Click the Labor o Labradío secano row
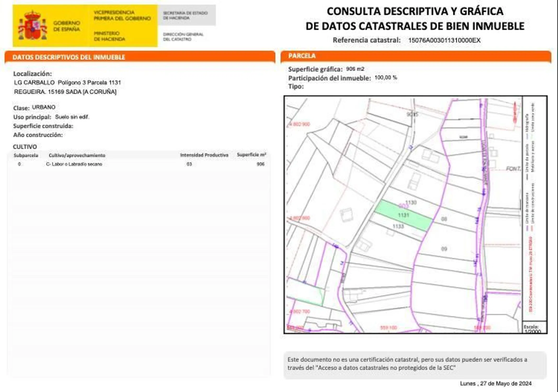558x392 pixels. pyautogui.click(x=74, y=164)
